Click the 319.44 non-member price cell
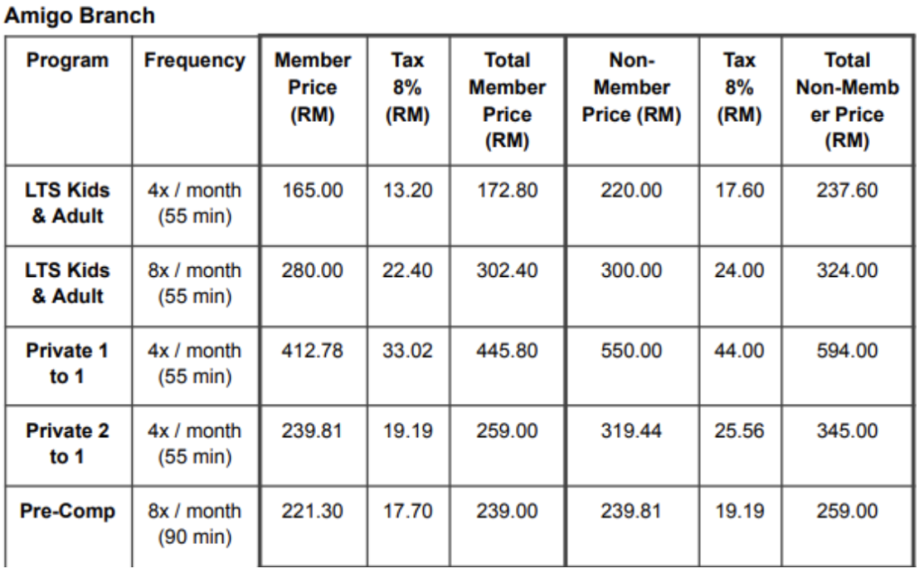This screenshot has height=578, width=924. [632, 432]
